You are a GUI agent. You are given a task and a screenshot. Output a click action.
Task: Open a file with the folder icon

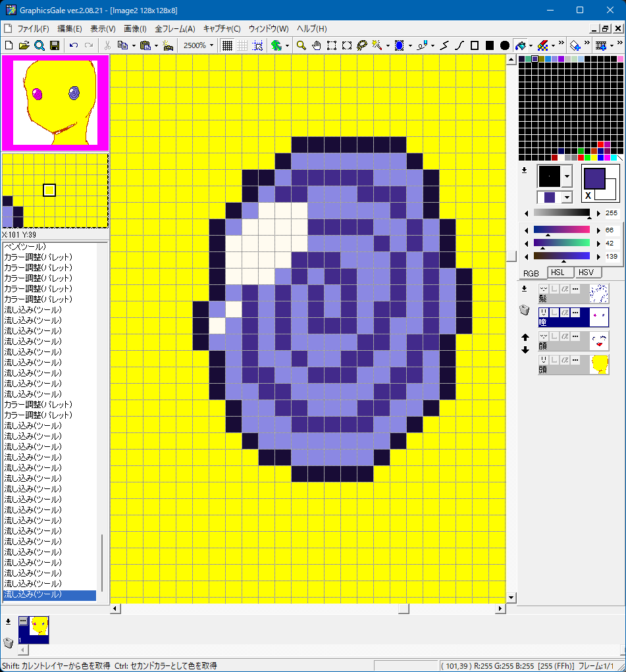(24, 45)
